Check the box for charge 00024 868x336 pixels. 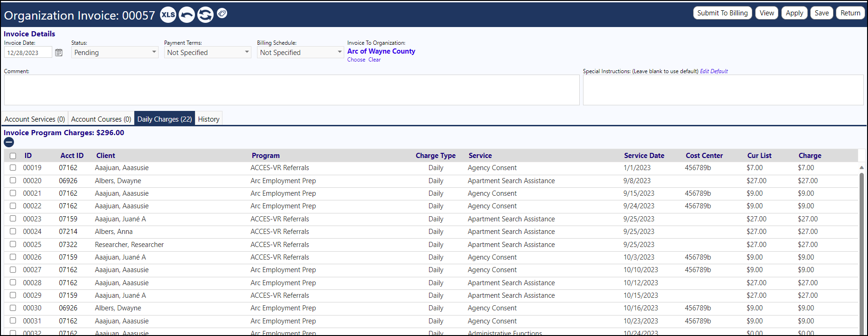[x=13, y=232]
